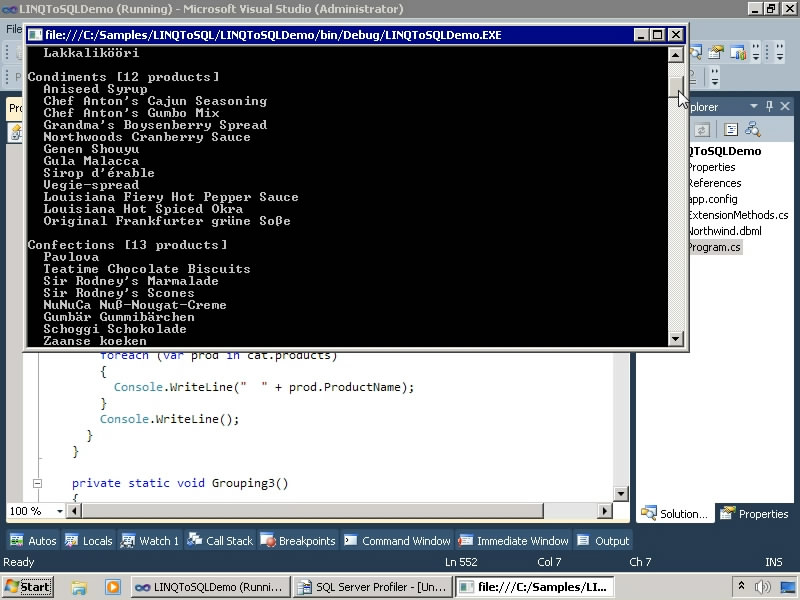
Task: Click editor horizontal scrollbar left arrow
Action: 74,510
